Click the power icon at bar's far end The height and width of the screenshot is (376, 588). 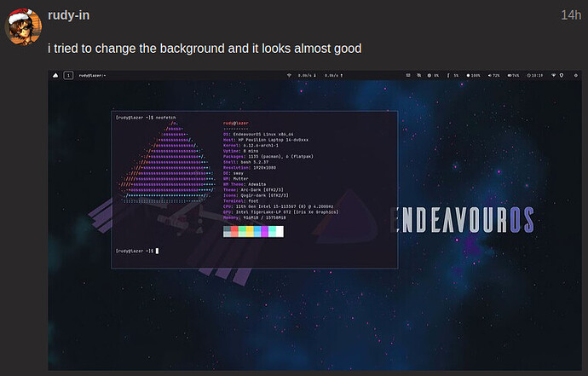tap(575, 75)
